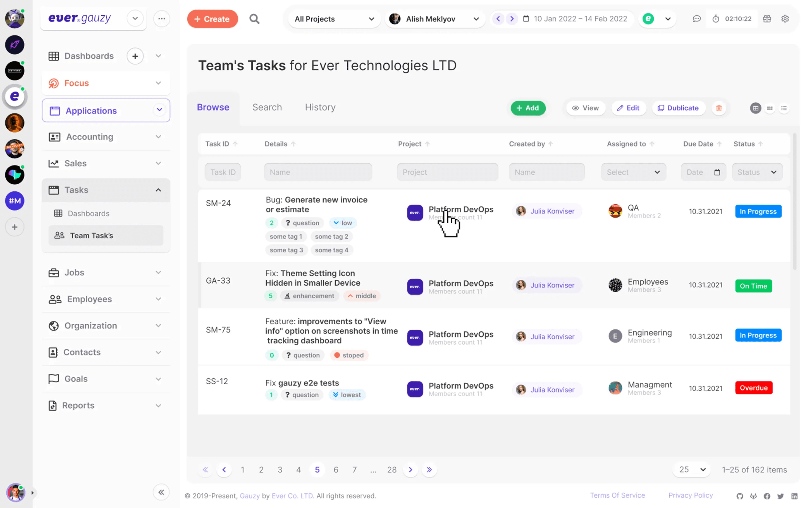Open the search magnifier icon
Viewport: 812px width, 508px height.
pyautogui.click(x=254, y=19)
